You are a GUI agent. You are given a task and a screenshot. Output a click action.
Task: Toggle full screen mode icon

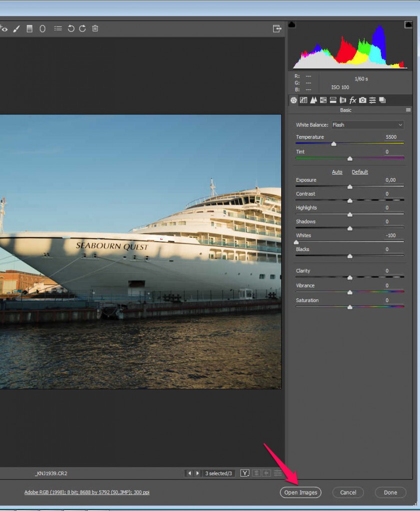click(x=277, y=29)
